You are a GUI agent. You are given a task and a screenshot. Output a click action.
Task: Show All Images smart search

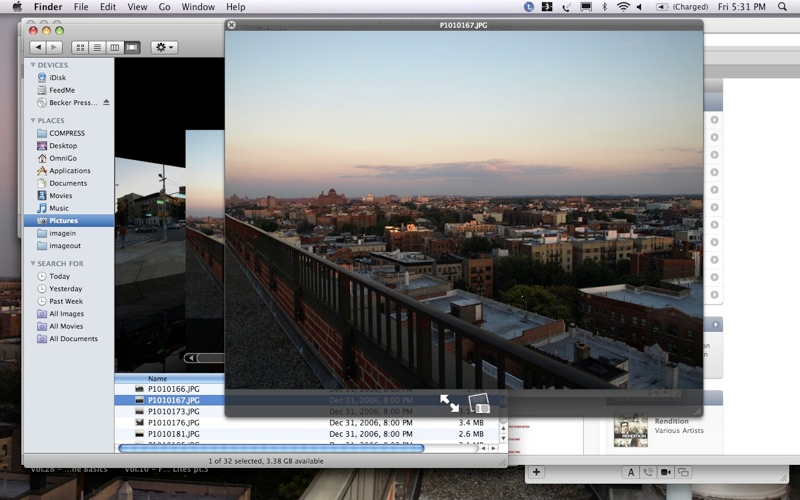68,314
